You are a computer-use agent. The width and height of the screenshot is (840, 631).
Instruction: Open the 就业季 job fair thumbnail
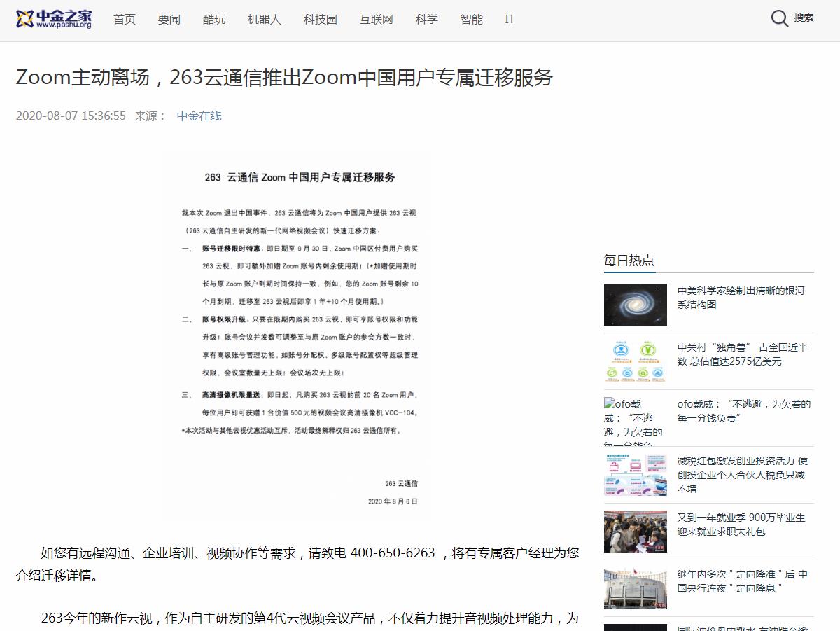(x=636, y=532)
